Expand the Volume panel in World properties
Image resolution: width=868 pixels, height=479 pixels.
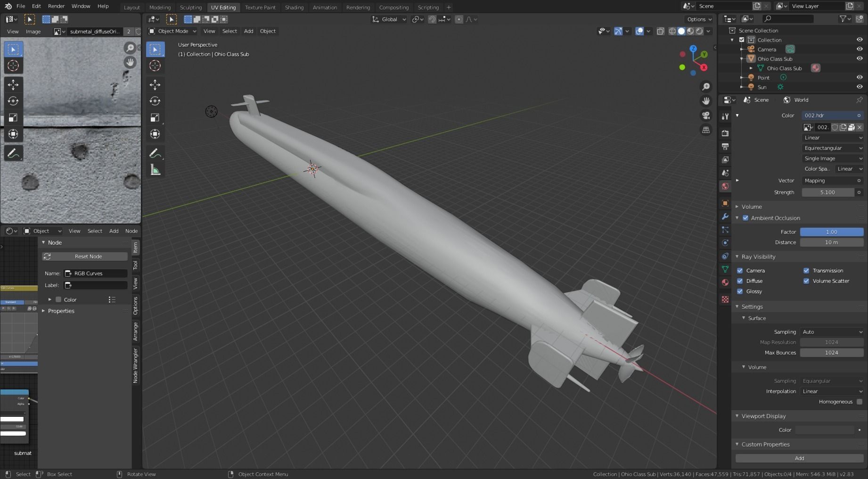tap(751, 206)
